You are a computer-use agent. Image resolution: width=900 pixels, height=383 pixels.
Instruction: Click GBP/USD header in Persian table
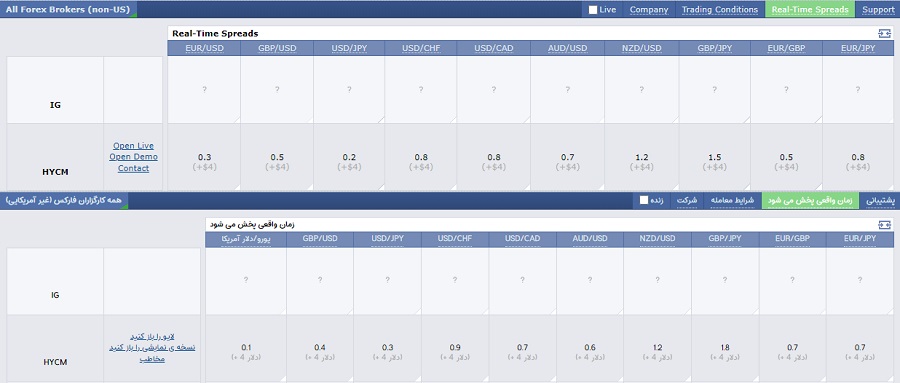pyautogui.click(x=320, y=239)
